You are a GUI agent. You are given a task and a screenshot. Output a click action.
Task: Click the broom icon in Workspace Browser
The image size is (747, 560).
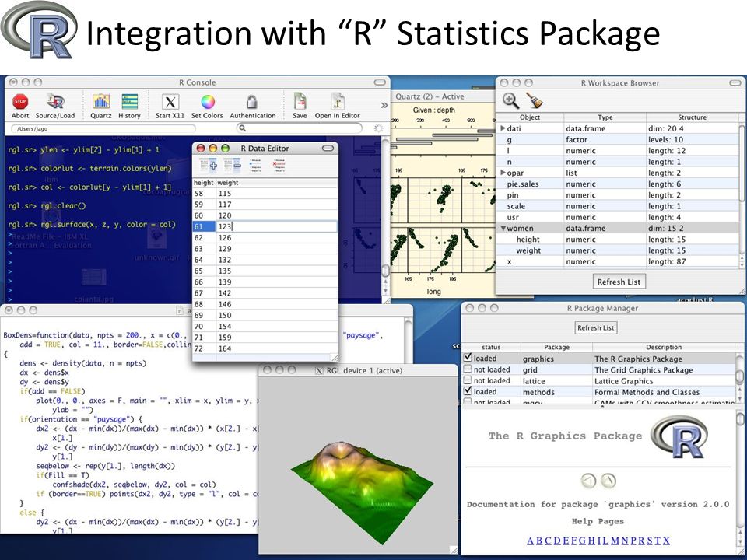click(x=535, y=100)
